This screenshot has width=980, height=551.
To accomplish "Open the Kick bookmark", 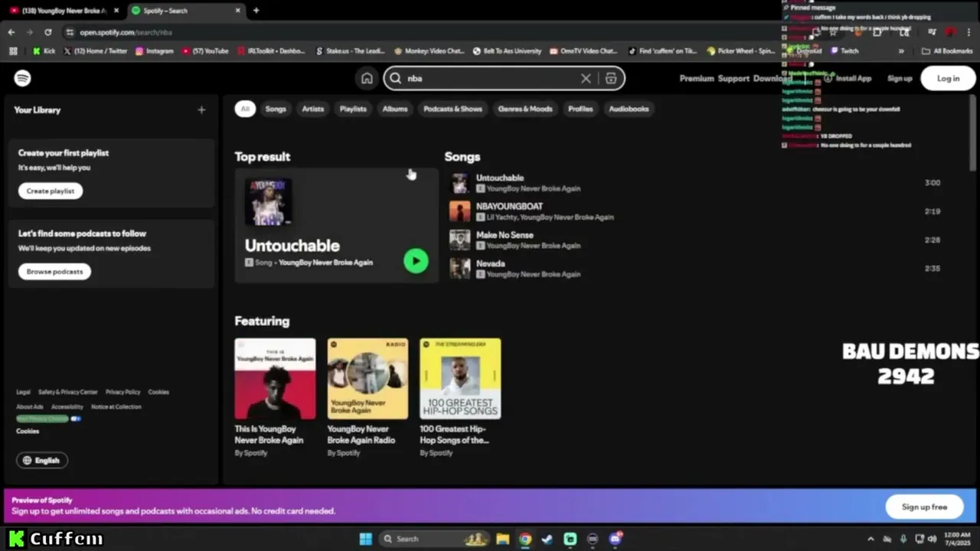I will click(44, 51).
